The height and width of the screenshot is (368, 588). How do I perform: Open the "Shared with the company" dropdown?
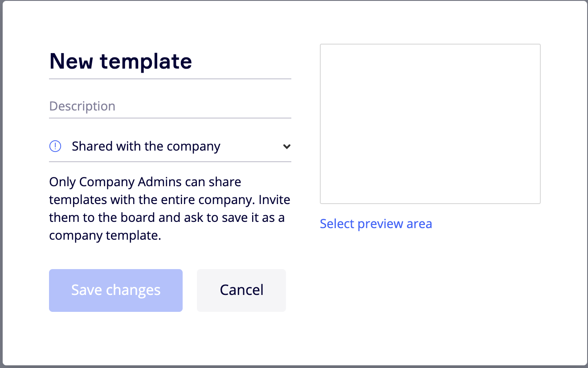[x=169, y=147]
